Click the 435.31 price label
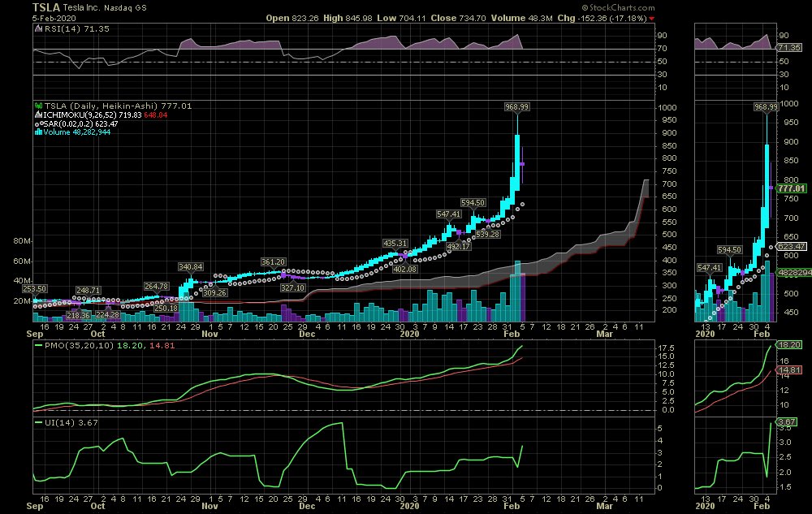This screenshot has height=514, width=812. tap(395, 244)
